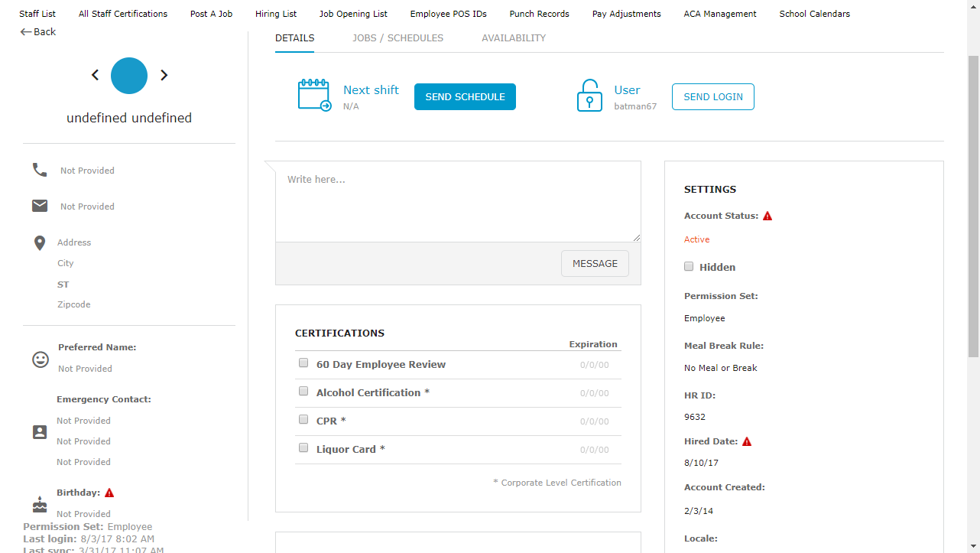Image resolution: width=980 pixels, height=553 pixels.
Task: Open School Calendars menu item
Action: (x=814, y=14)
